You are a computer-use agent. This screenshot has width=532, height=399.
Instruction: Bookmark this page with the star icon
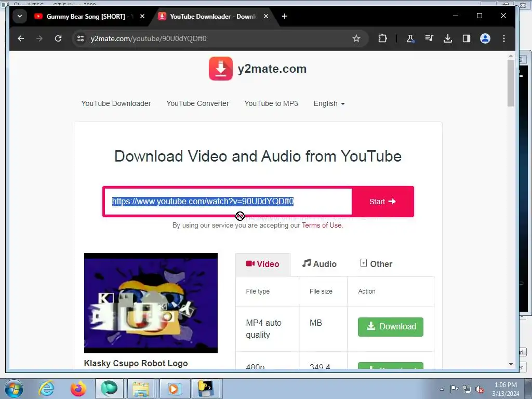click(x=356, y=38)
